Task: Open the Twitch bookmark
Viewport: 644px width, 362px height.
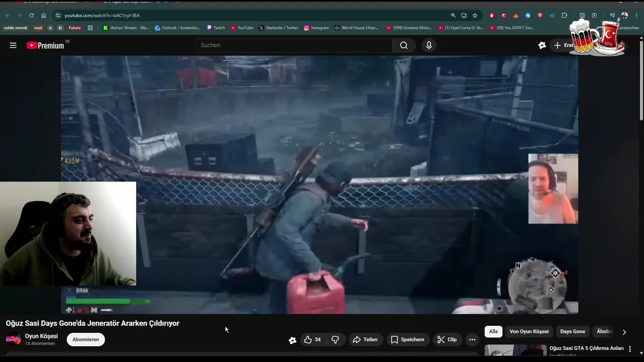Action: click(x=215, y=28)
